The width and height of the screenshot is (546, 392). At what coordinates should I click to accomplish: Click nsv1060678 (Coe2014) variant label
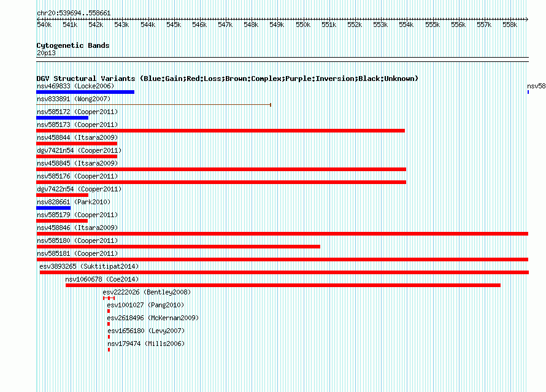(x=102, y=279)
